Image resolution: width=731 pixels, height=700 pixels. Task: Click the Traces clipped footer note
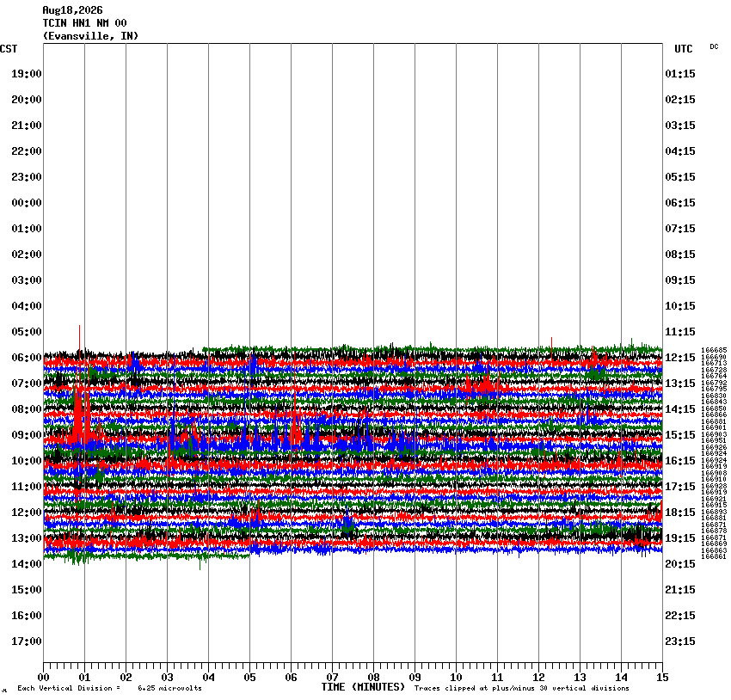521,688
